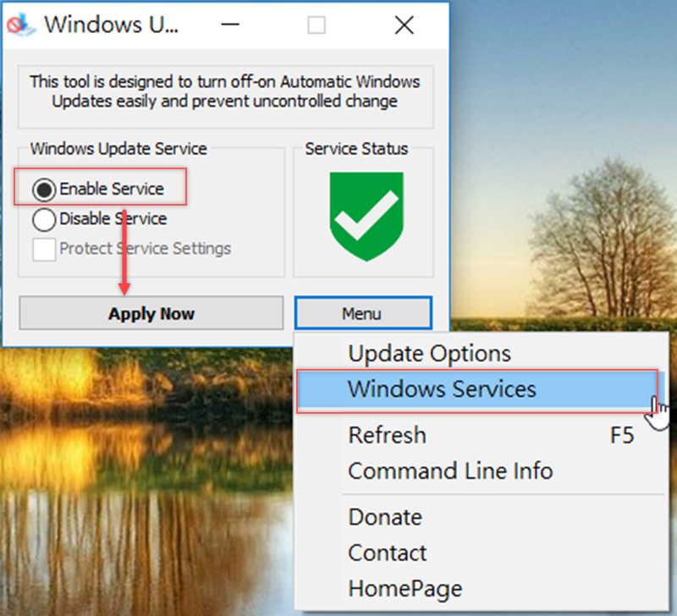Open HomePage from the menu
Screen dimensions: 677x616
[482, 589]
